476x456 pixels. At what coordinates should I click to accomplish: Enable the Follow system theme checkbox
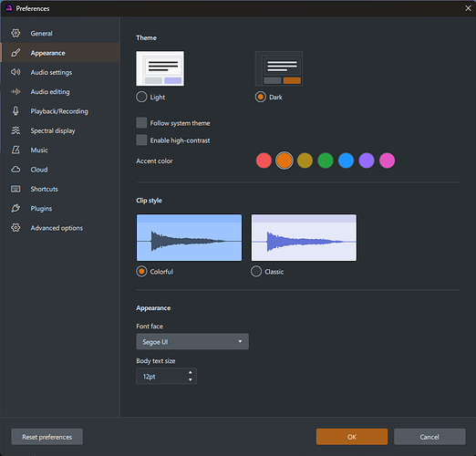[x=141, y=123]
